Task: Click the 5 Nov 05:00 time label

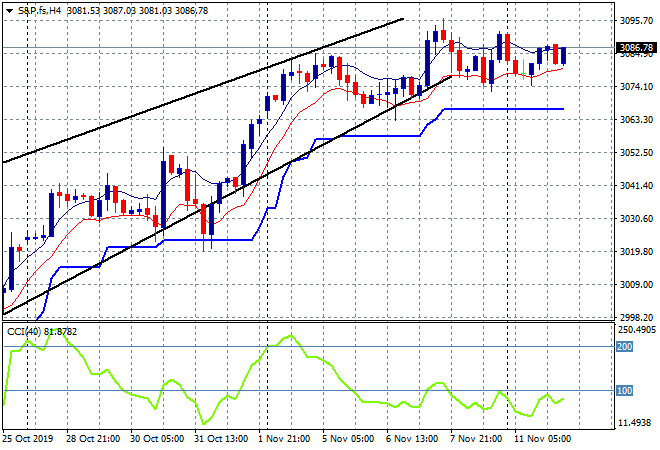Action: (348, 439)
